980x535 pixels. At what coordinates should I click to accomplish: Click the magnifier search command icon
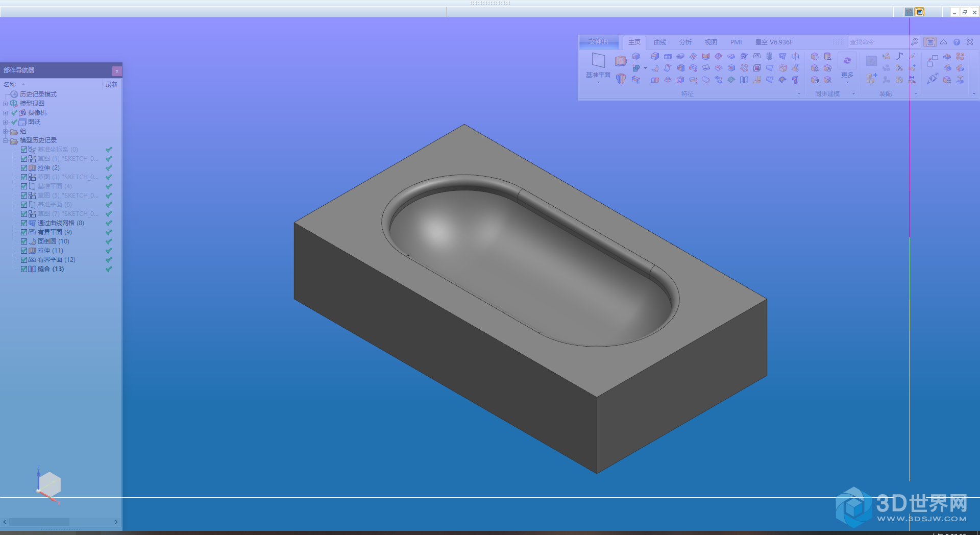click(915, 42)
